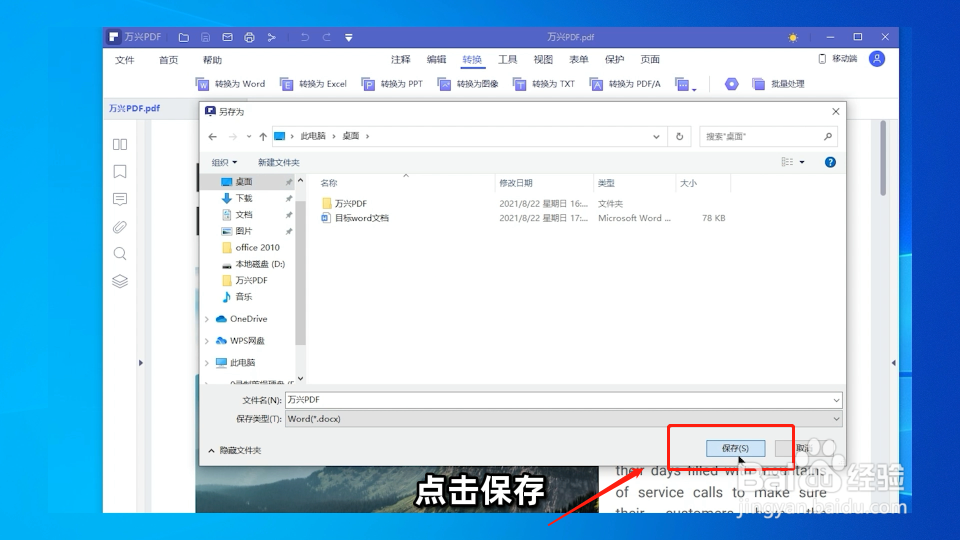Open the page thumbnails panel icon

point(120,144)
